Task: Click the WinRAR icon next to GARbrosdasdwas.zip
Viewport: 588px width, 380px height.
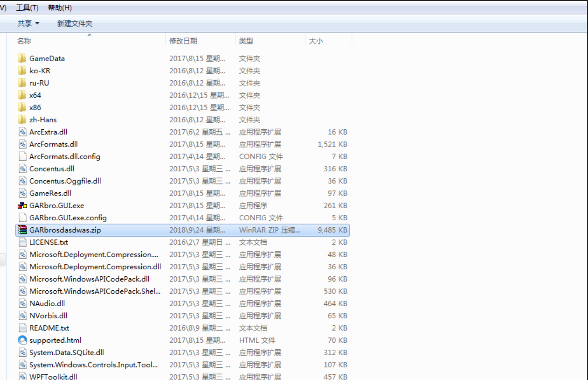Action: (x=22, y=230)
